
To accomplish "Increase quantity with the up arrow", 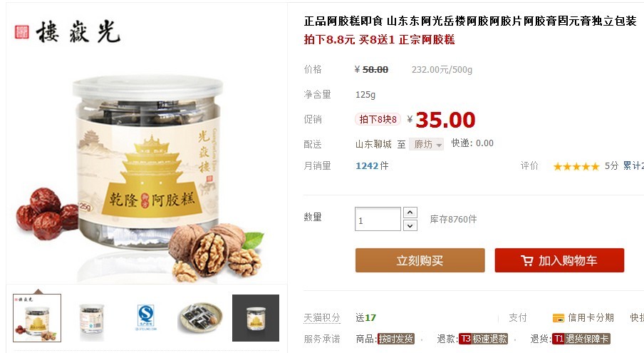I will point(410,213).
